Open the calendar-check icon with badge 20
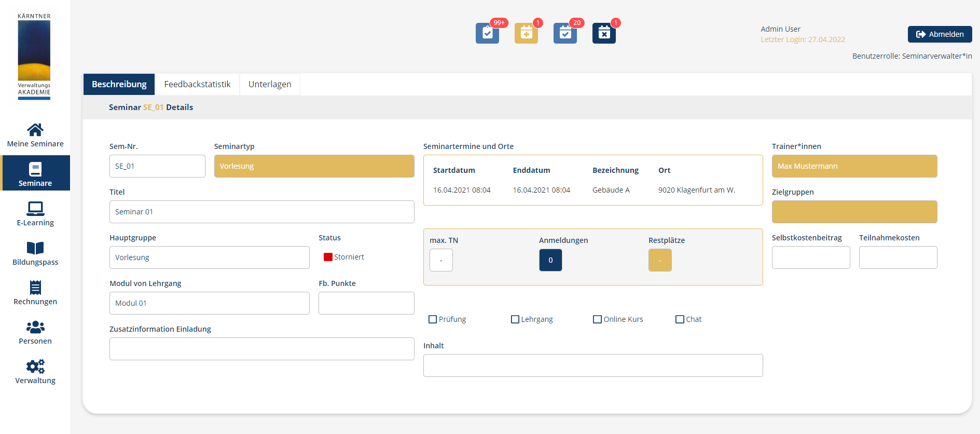This screenshot has height=434, width=980. click(x=565, y=33)
